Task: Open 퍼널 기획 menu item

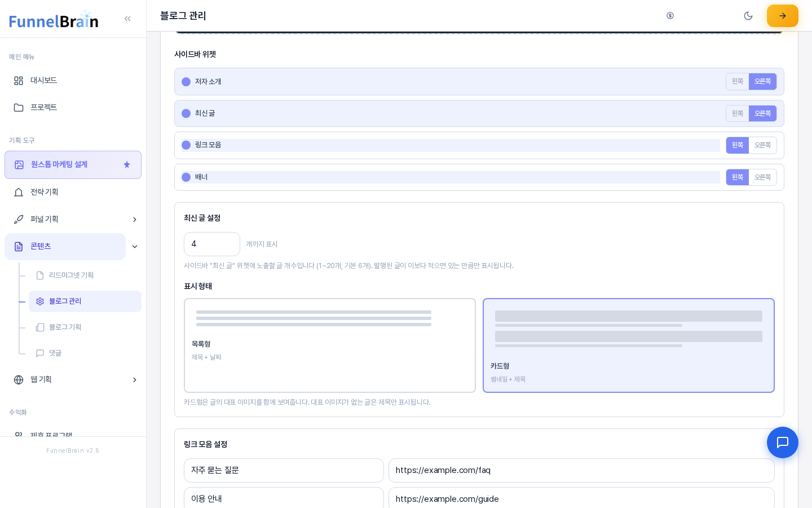Action: [x=65, y=220]
